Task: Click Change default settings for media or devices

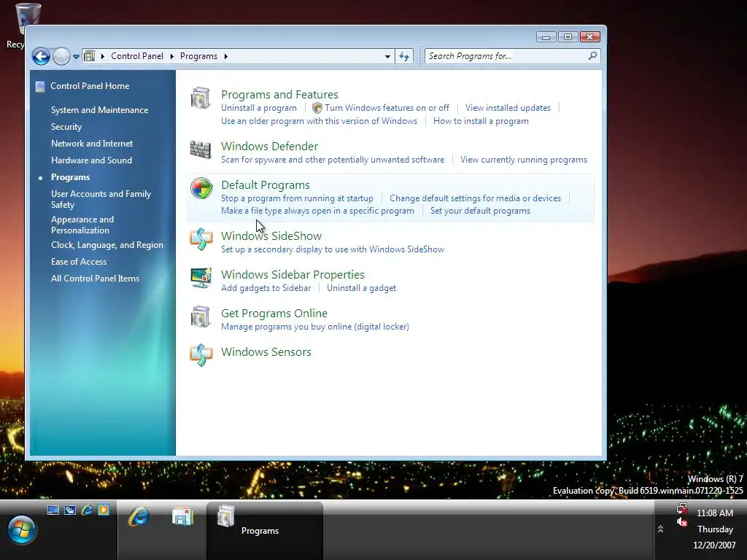Action: 475,198
